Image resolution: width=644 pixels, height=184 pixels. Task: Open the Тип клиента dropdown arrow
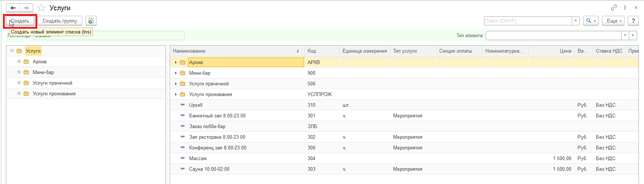pos(625,36)
